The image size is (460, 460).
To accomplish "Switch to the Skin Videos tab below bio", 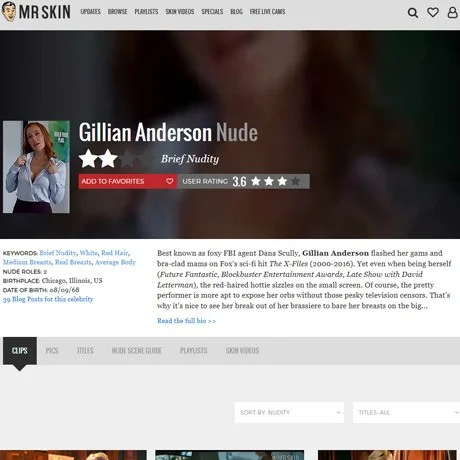I will tap(242, 351).
